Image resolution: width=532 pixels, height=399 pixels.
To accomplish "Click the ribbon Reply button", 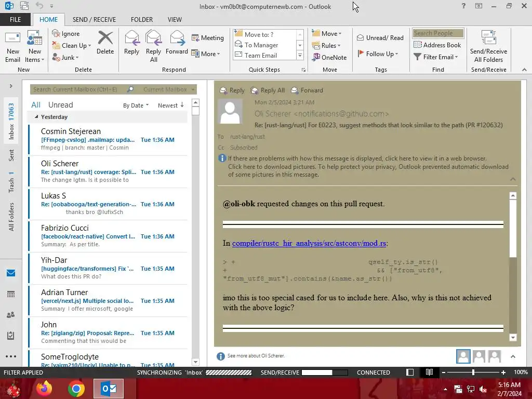I will [x=131, y=43].
